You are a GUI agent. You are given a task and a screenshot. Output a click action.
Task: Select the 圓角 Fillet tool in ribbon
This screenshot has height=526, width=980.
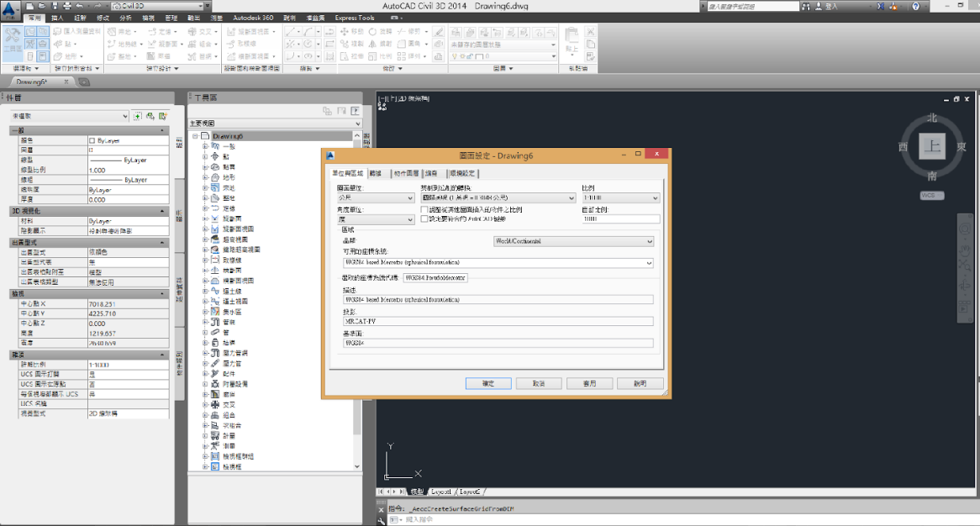coord(410,44)
